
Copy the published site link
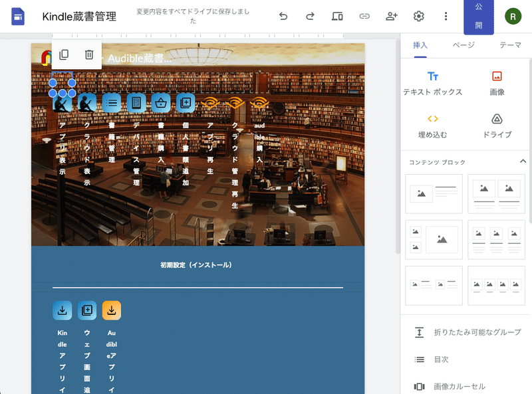coord(364,16)
